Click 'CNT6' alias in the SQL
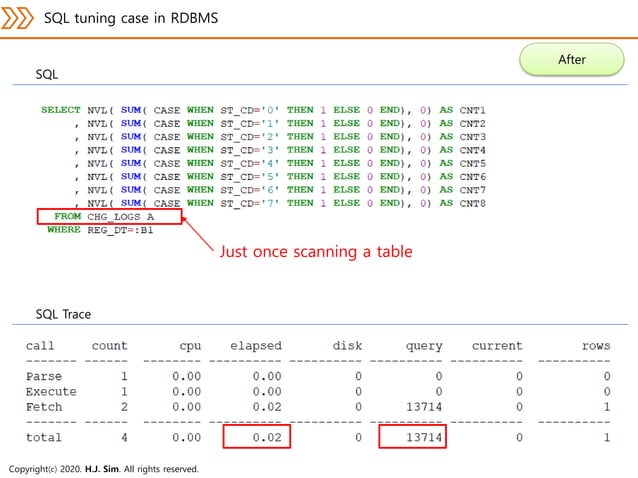638x478 pixels. [x=472, y=177]
